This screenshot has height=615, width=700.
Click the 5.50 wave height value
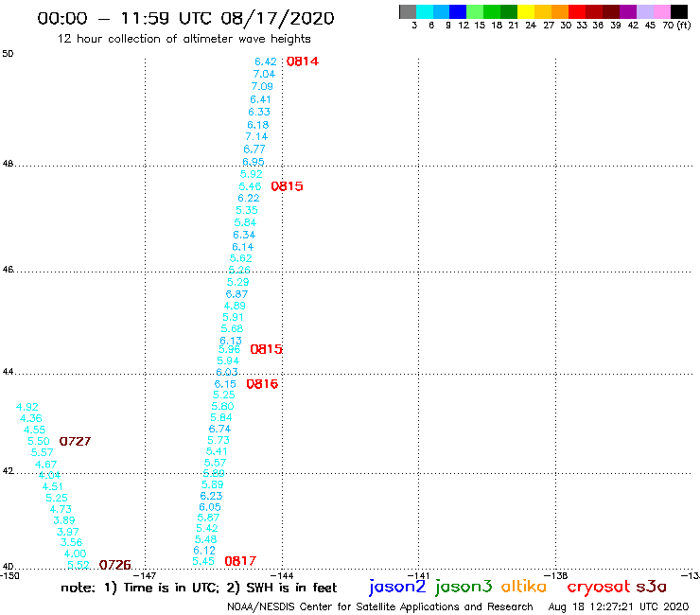point(39,441)
